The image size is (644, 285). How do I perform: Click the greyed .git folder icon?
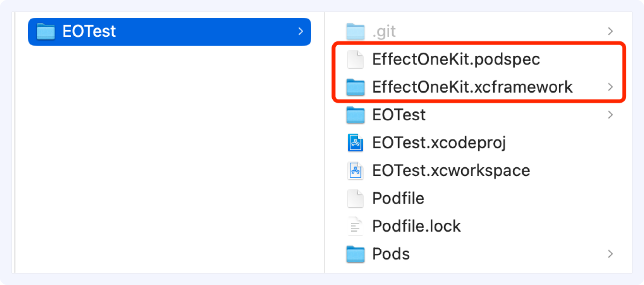(x=356, y=31)
